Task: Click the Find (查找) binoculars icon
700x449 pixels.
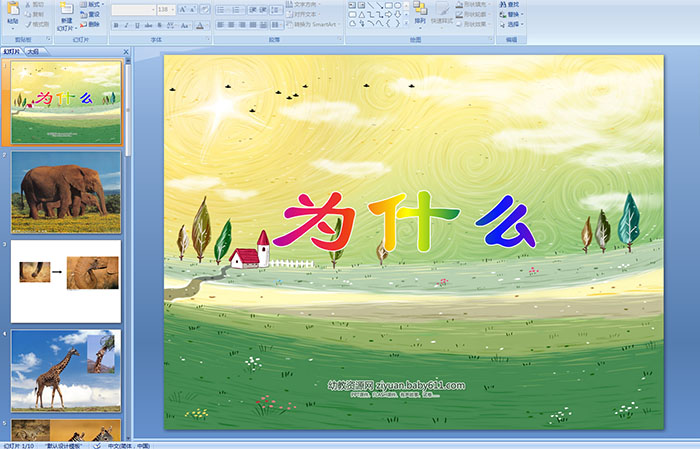Action: click(512, 5)
